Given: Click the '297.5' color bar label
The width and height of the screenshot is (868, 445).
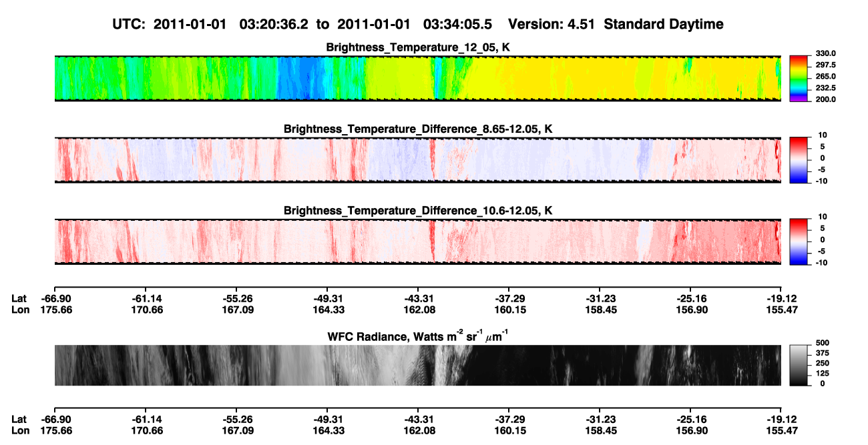Looking at the screenshot, I should pyautogui.click(x=825, y=65).
